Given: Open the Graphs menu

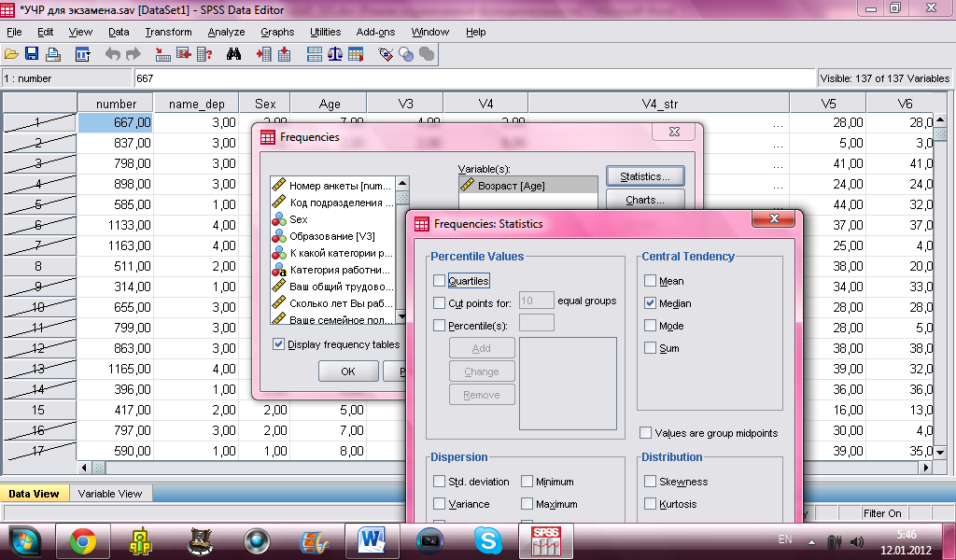Looking at the screenshot, I should click(277, 32).
